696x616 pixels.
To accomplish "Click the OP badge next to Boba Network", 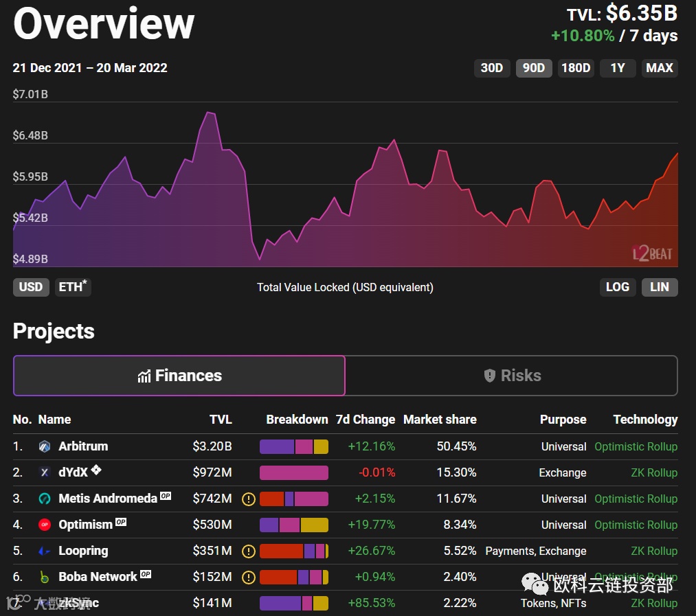I will pyautogui.click(x=146, y=574).
